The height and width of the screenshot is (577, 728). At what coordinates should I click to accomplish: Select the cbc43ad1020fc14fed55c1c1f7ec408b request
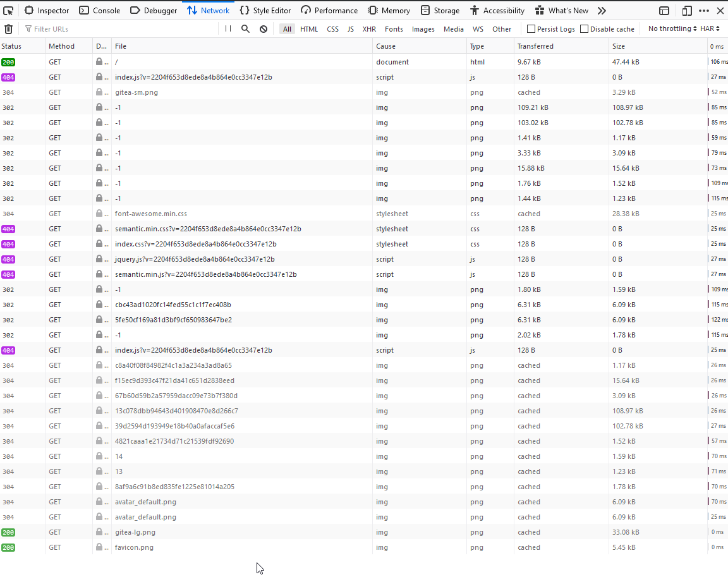364,304
